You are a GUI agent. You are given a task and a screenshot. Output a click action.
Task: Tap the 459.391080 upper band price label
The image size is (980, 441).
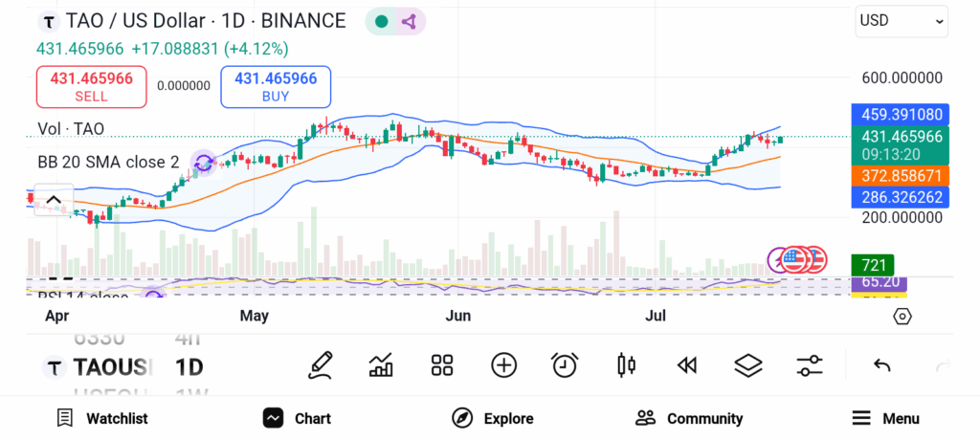click(x=901, y=115)
